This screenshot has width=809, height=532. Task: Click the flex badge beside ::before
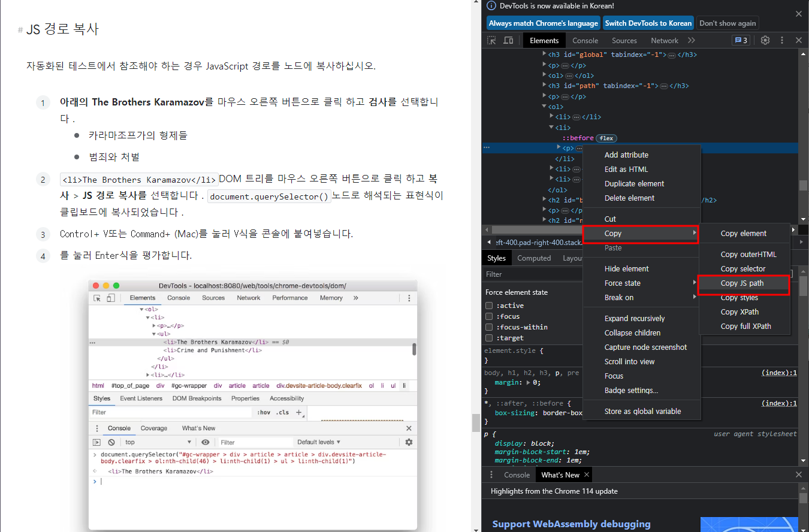[606, 138]
